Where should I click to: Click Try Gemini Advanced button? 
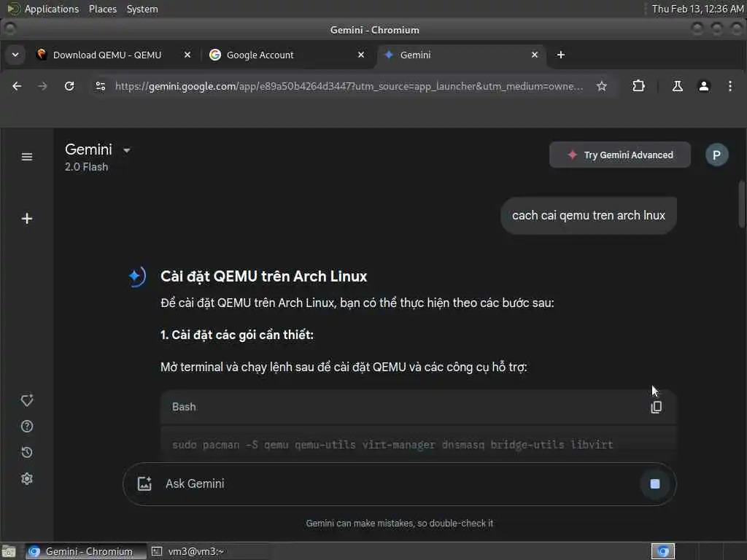[620, 155]
